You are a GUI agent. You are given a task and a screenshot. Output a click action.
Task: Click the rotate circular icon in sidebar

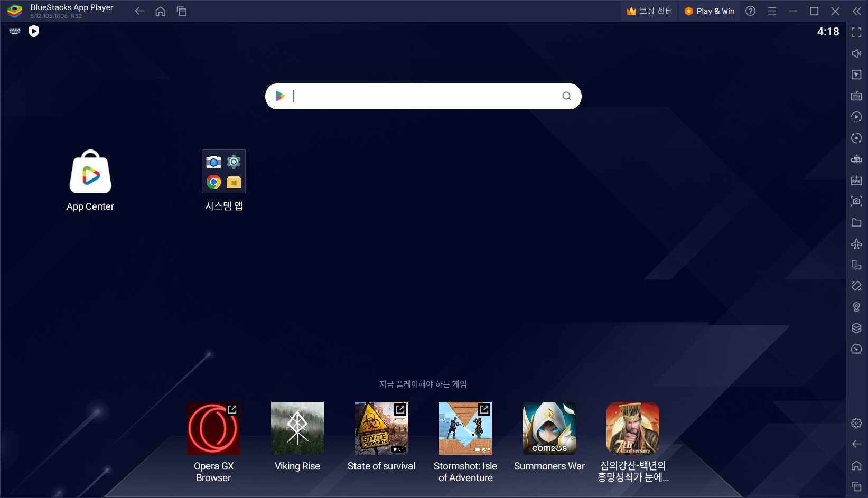[856, 138]
